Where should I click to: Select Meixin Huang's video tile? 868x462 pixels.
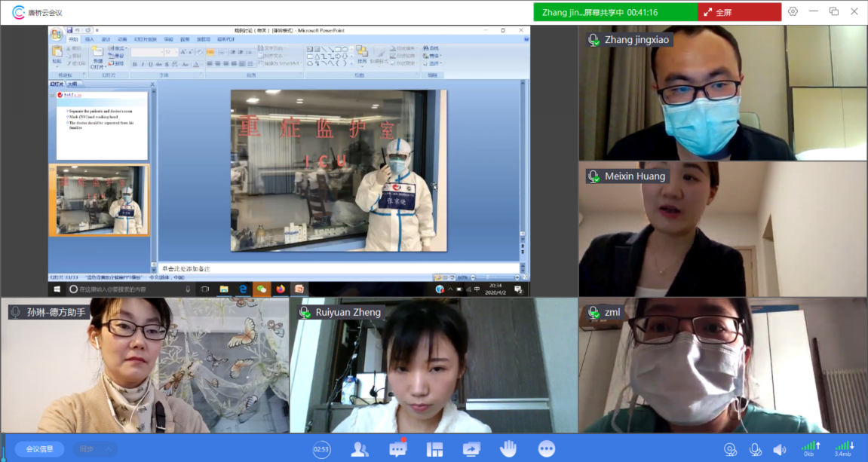pos(722,229)
